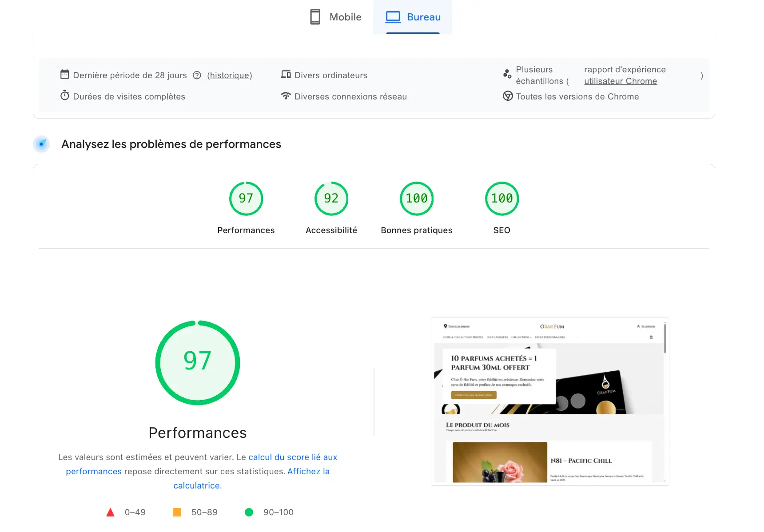This screenshot has height=532, width=764.
Task: Click the Plusieurs échantillons dots icon
Action: 507,74
